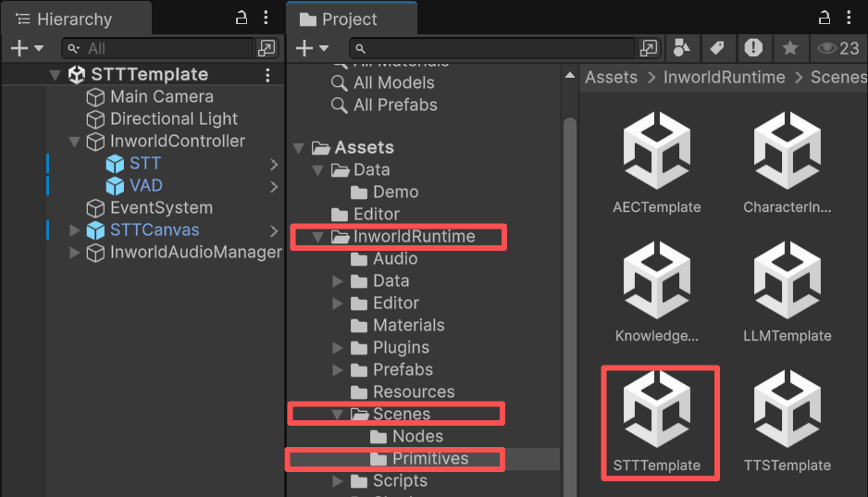Expand the STTCanvas object
Viewport: 868px width, 497px height.
[x=75, y=230]
